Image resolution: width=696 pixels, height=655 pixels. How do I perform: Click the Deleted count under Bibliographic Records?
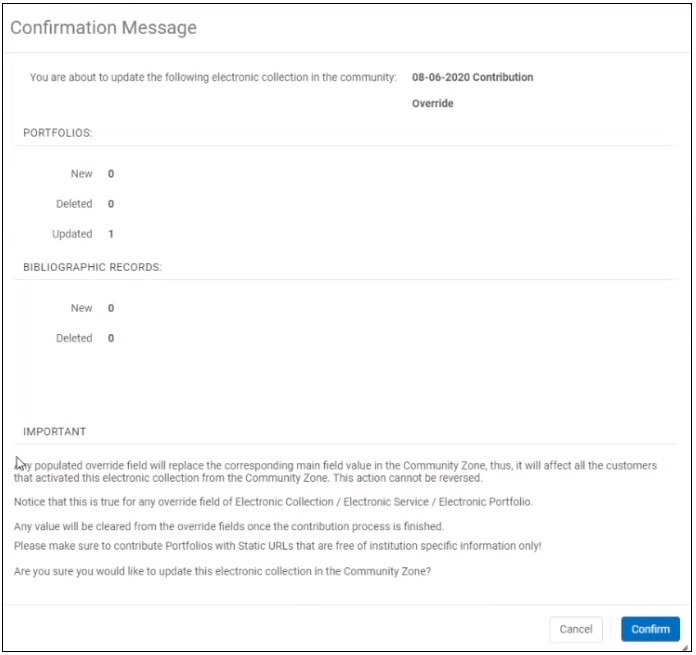(111, 338)
